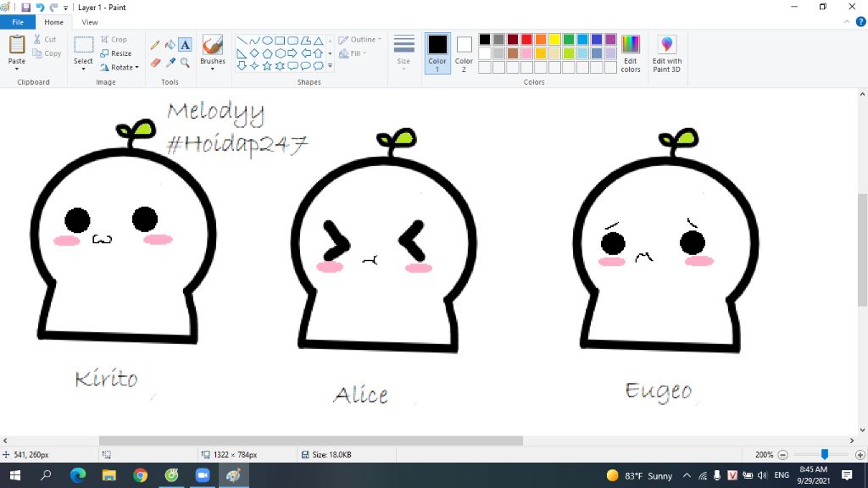Select the Fill with color bucket tool
The image size is (868, 488).
coord(170,45)
